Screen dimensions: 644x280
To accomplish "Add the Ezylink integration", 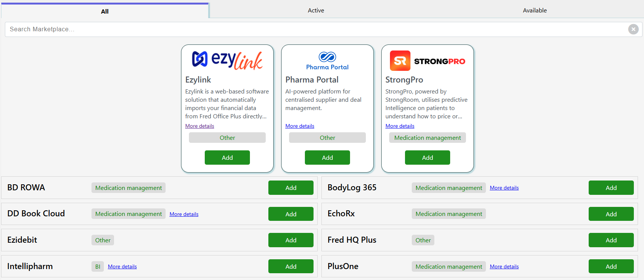I will [x=227, y=158].
